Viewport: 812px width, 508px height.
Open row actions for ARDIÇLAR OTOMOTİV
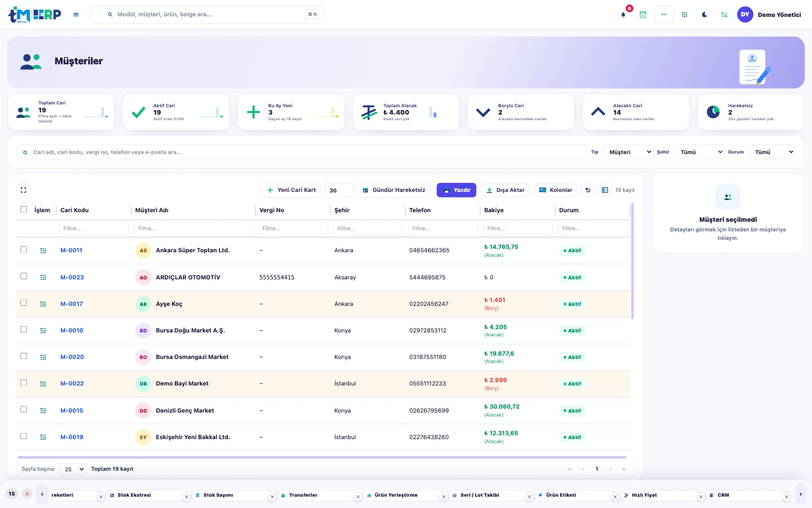coord(43,278)
